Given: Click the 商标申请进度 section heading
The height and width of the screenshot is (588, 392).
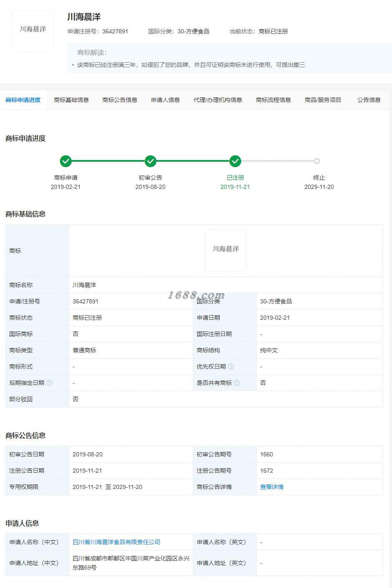Looking at the screenshot, I should [25, 138].
